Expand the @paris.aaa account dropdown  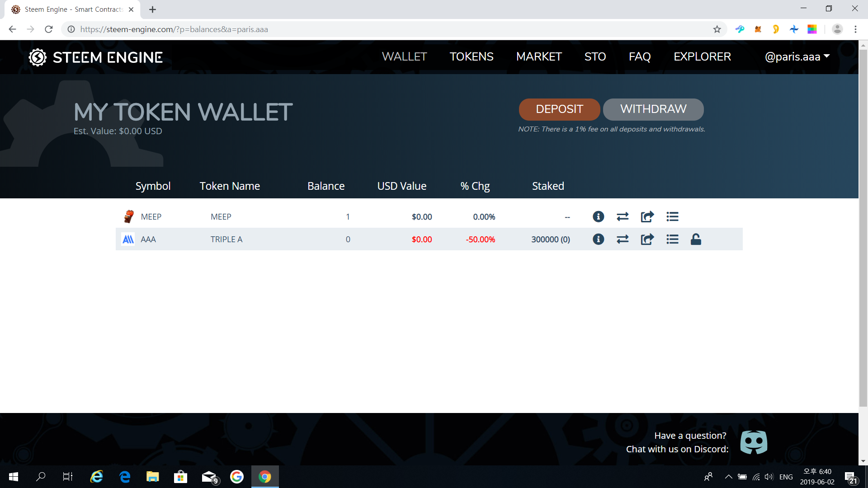[797, 57]
